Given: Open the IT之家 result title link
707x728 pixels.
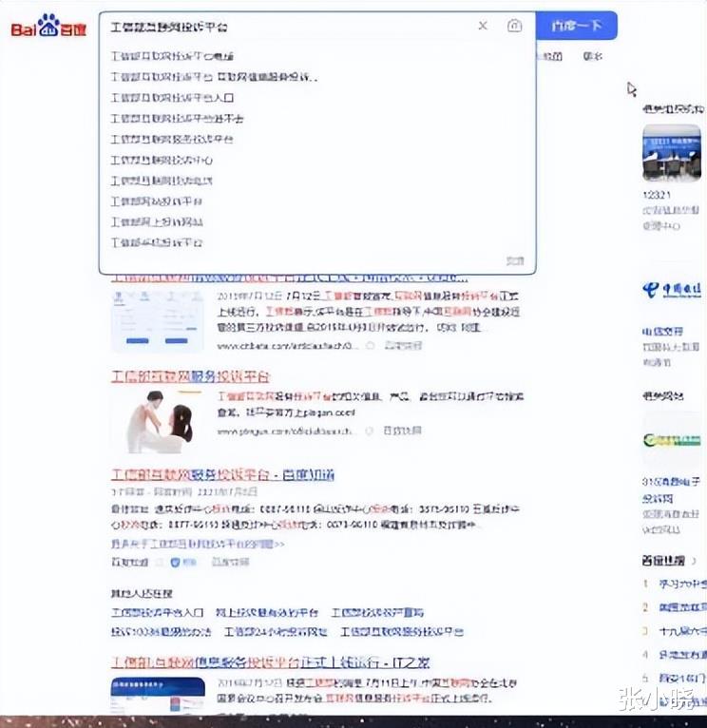Looking at the screenshot, I should 270,662.
